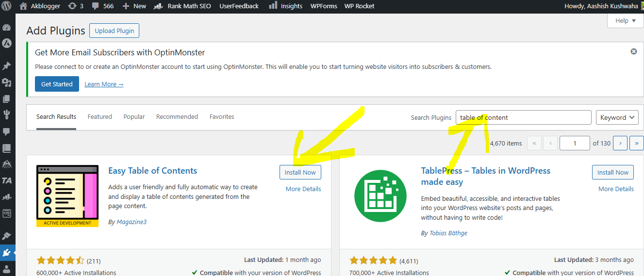The height and width of the screenshot is (276, 644).
Task: Click the "Add Plugins" page heading
Action: (56, 31)
